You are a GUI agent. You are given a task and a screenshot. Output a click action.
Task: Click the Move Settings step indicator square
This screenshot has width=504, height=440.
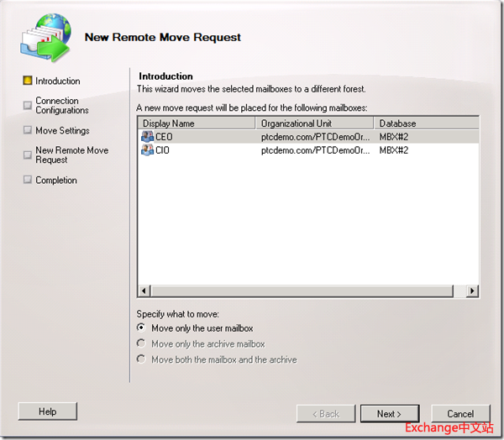pos(28,131)
